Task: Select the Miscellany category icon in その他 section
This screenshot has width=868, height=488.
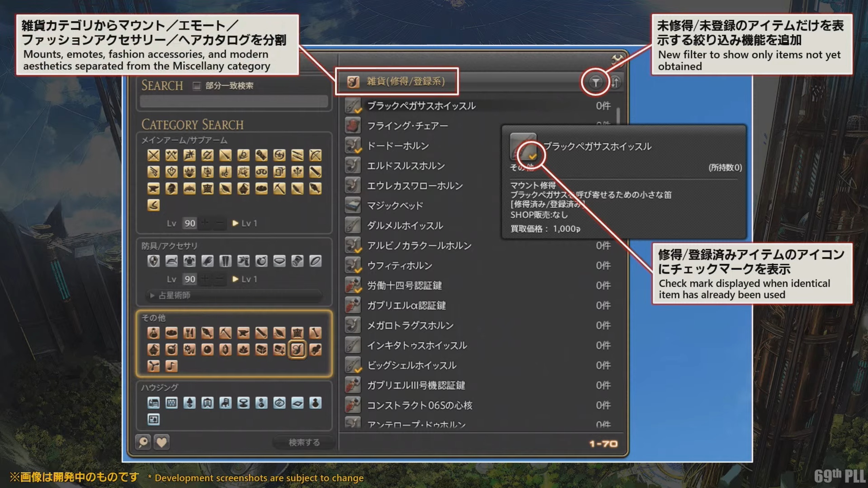Action: point(297,349)
